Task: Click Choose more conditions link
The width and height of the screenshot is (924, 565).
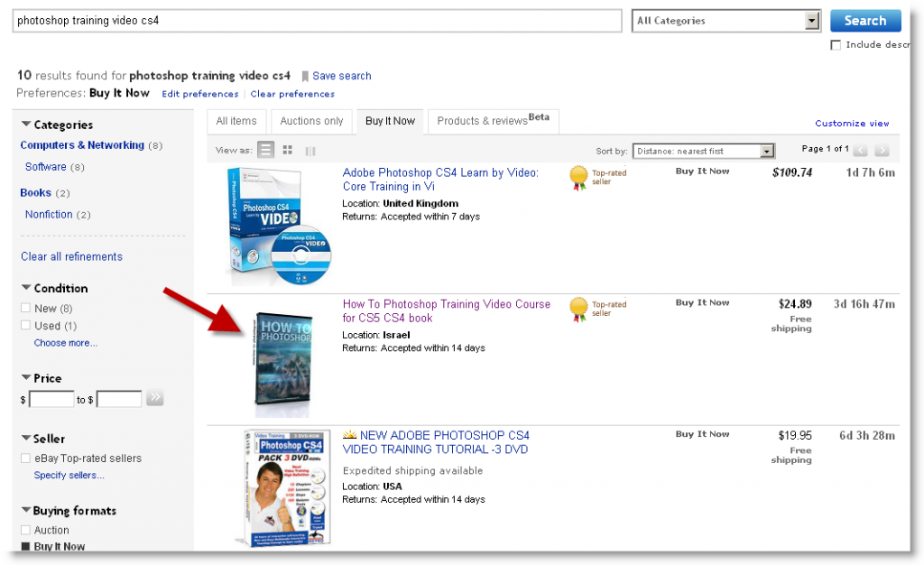Action: 65,343
